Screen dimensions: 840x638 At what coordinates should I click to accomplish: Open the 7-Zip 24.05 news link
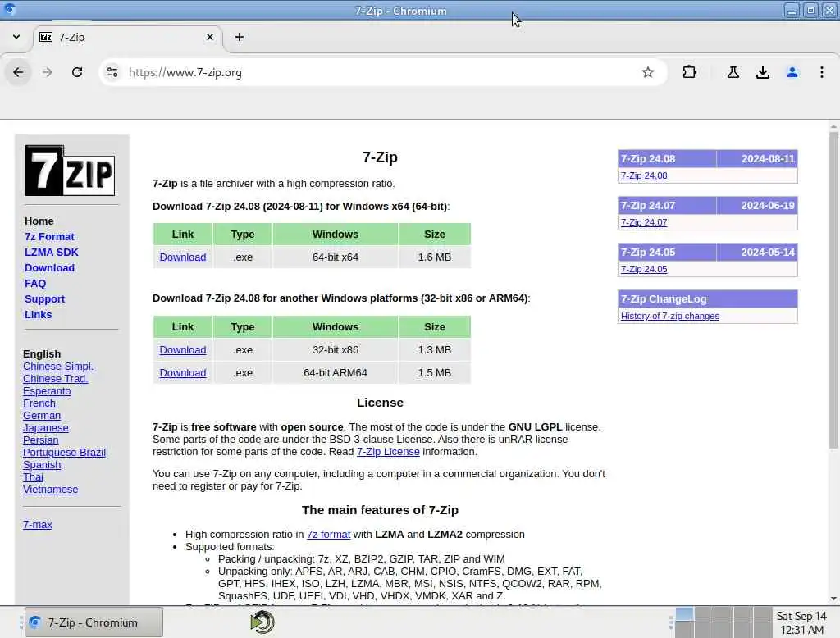[x=644, y=269]
